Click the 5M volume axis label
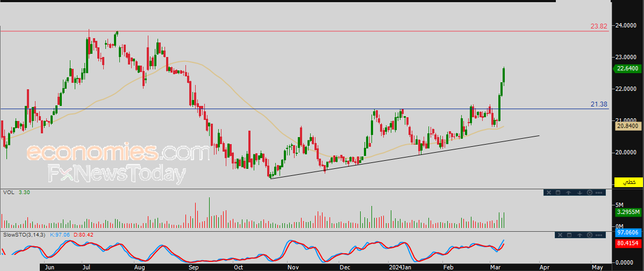This screenshot has width=644, height=271. (620, 204)
